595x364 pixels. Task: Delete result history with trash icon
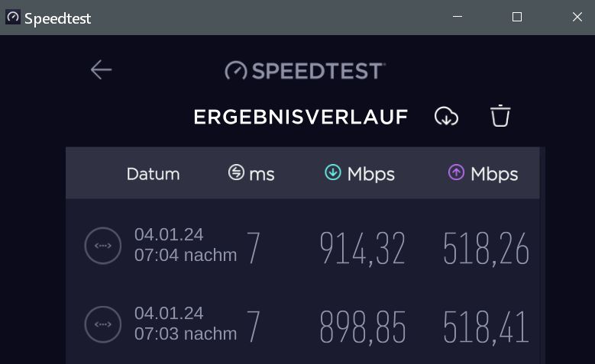point(500,116)
